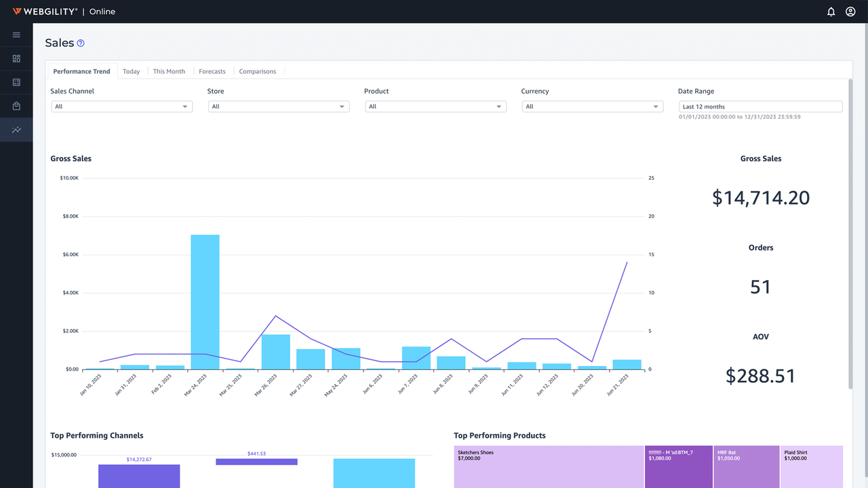Select the analytics trend icon in sidebar
Screen dimensions: 868x488
pos(16,129)
